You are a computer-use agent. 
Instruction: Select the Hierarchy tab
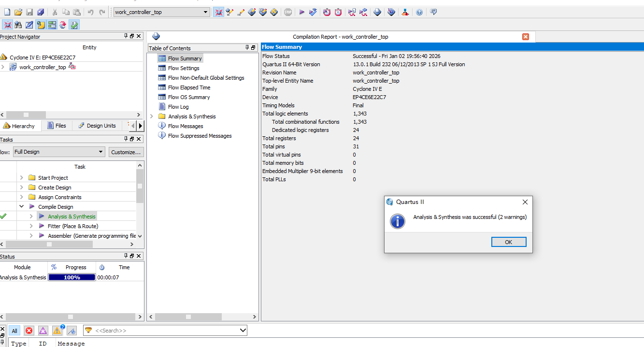click(x=20, y=126)
